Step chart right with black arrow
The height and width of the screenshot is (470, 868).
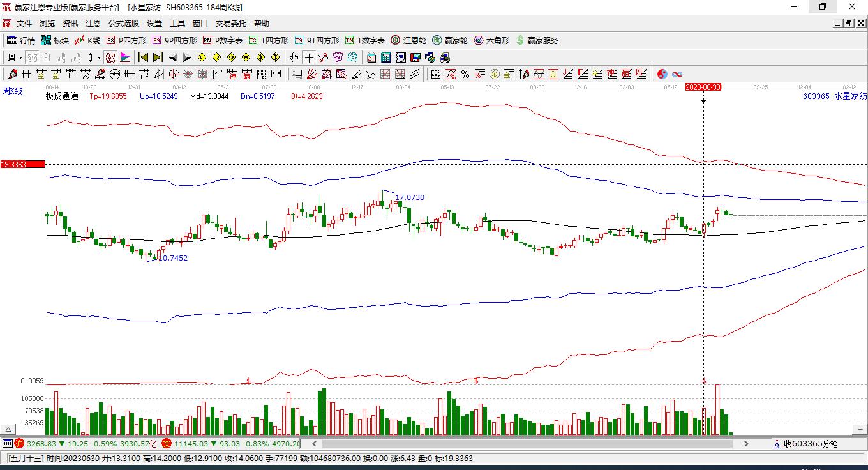(x=188, y=57)
